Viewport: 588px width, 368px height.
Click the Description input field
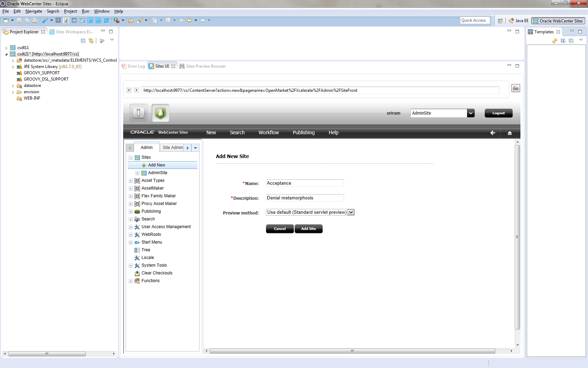[305, 198]
